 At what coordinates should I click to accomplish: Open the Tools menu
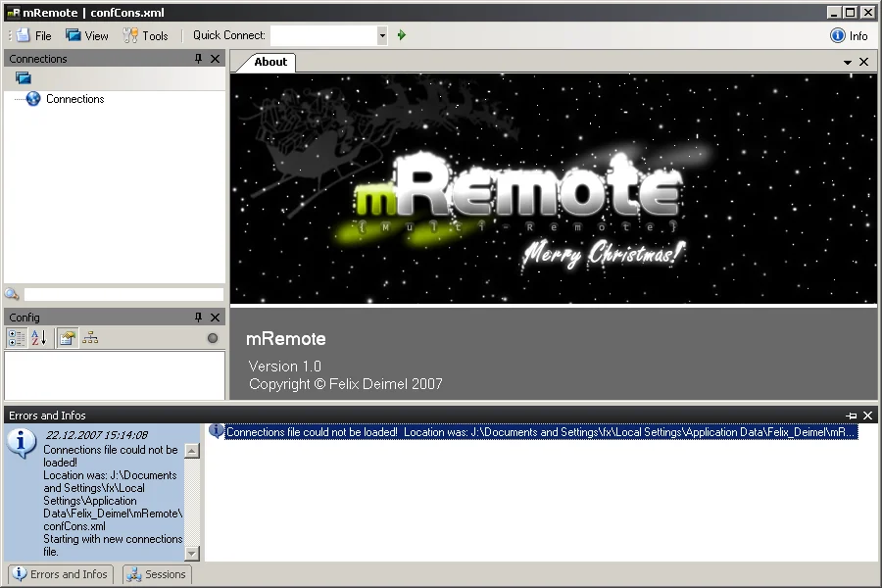[x=146, y=35]
